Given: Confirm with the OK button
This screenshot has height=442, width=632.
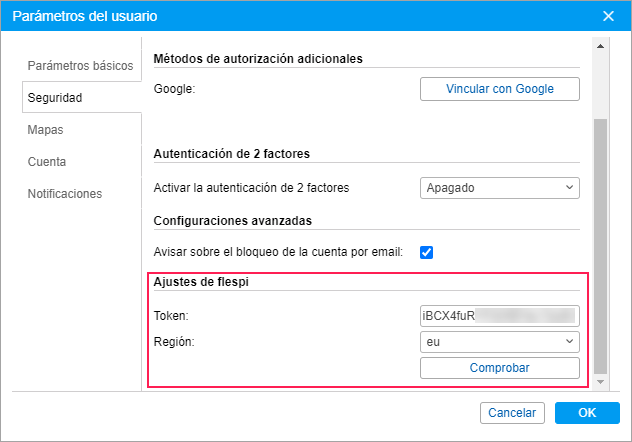Looking at the screenshot, I should pos(587,413).
